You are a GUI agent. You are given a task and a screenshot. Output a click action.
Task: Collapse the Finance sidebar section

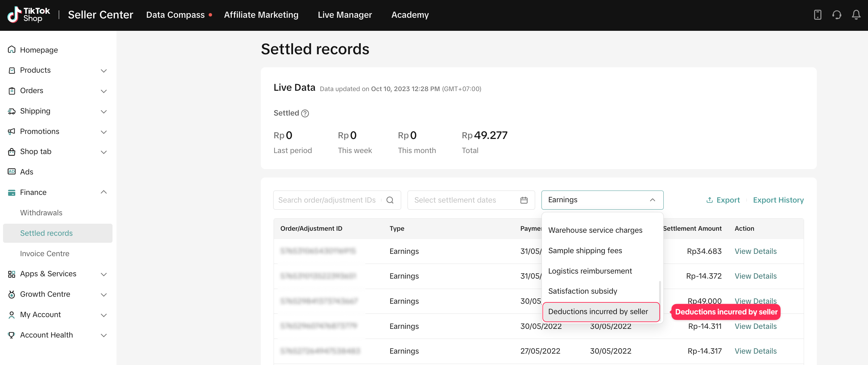(x=103, y=192)
